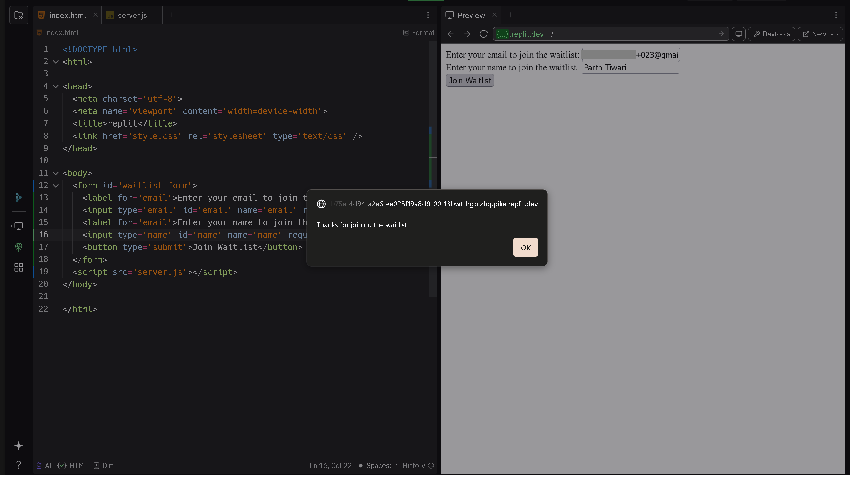The image size is (850, 504).
Task: Focus the preview URL path field
Action: coord(632,34)
